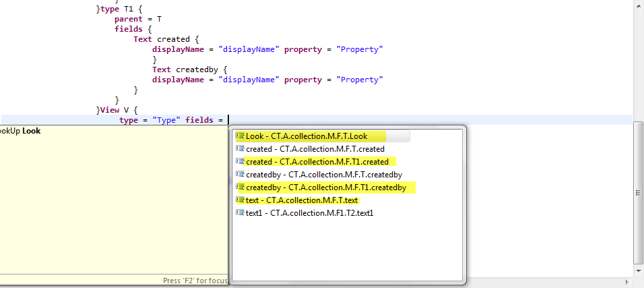Viewport: 644px width, 288px height.
Task: Click the type T1 declaration
Action: [119, 9]
